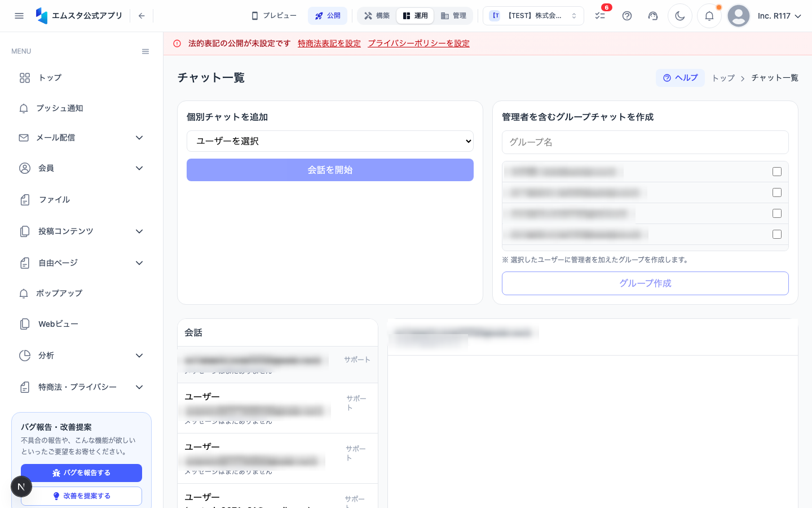Image resolution: width=812 pixels, height=508 pixels.
Task: Open ファイル in the sidebar
Action: tap(81, 200)
